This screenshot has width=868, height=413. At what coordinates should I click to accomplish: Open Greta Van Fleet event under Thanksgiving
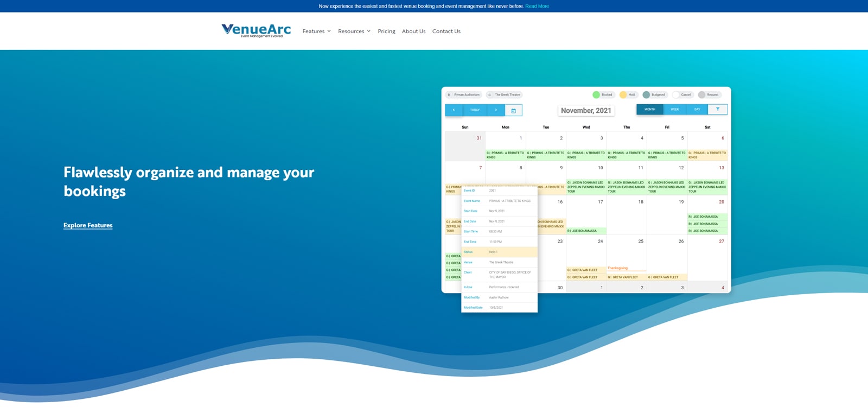pos(627,277)
